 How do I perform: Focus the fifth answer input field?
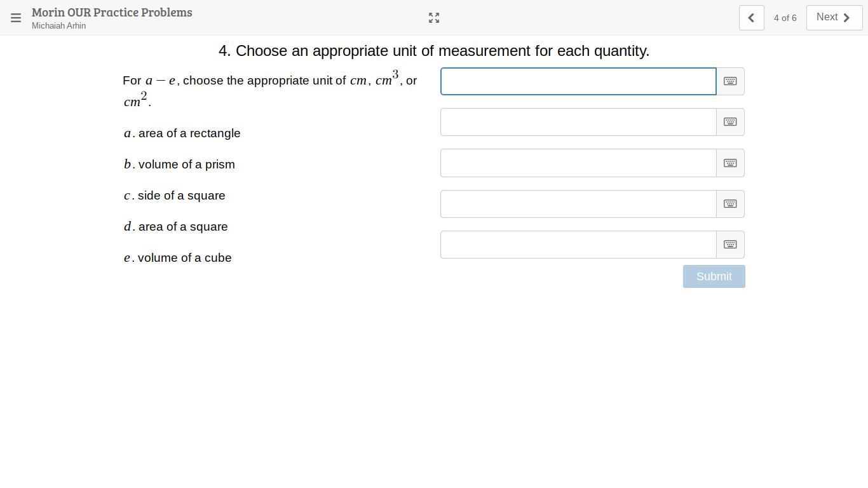tap(578, 245)
